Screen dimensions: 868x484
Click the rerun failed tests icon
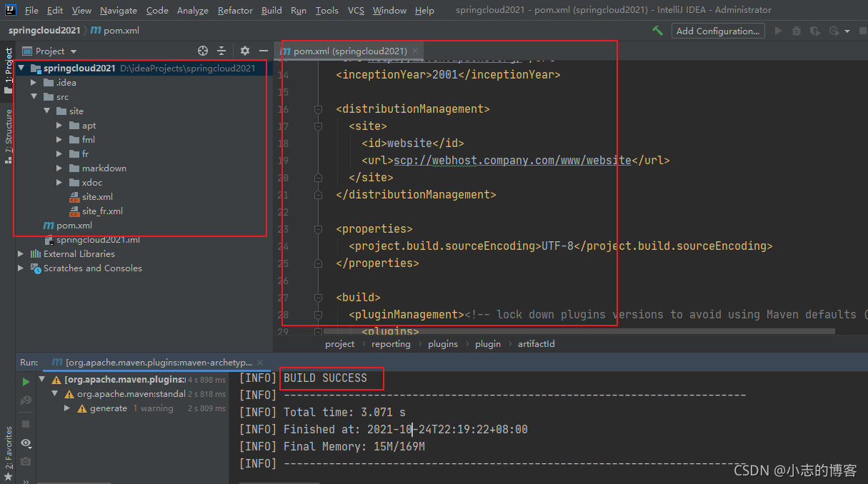pos(26,401)
